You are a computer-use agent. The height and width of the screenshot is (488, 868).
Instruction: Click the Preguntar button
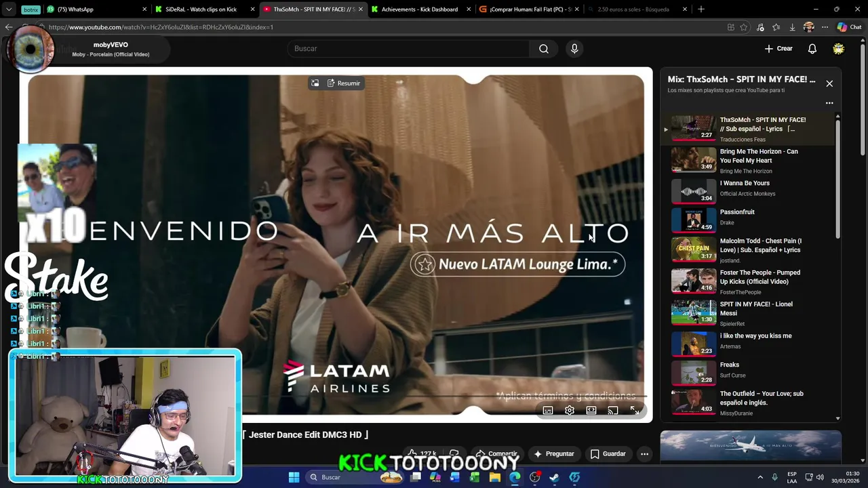[554, 453]
